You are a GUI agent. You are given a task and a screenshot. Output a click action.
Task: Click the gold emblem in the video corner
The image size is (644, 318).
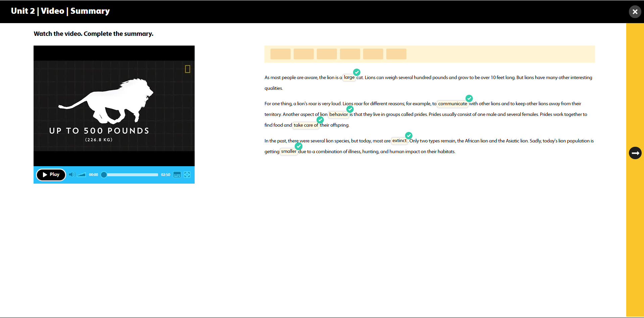(x=188, y=69)
